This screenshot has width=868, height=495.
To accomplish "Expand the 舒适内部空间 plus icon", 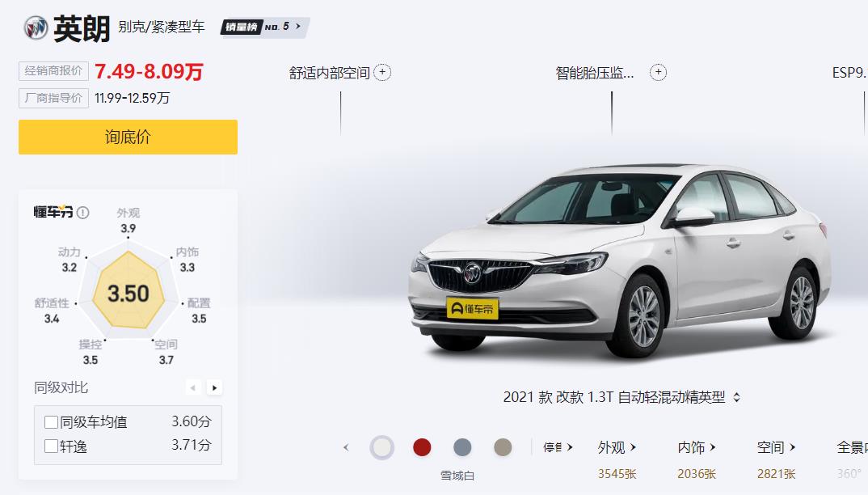I will pos(382,72).
